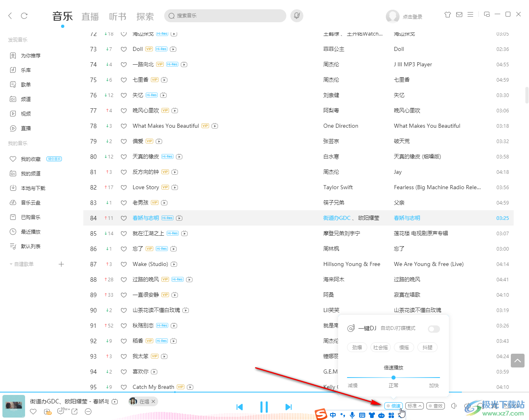Share the currently playing song
This screenshot has height=420, width=529.
(x=74, y=412)
